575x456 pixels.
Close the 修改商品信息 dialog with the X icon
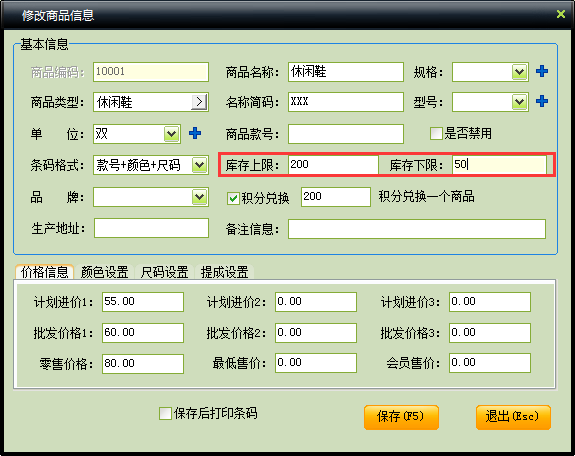pos(561,14)
